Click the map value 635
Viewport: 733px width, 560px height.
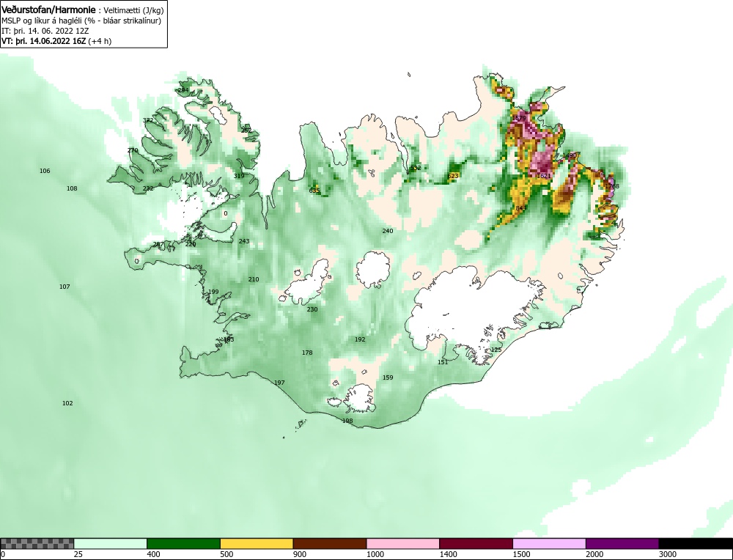[x=314, y=191]
